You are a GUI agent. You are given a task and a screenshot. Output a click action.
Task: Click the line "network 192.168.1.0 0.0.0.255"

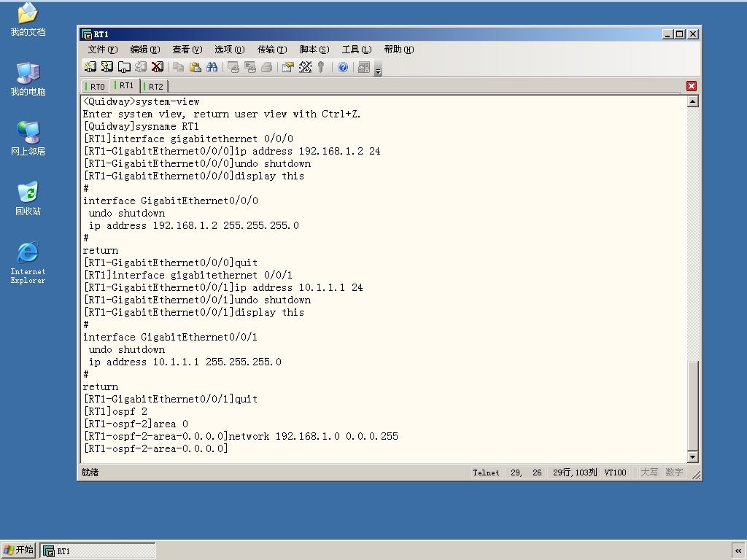[314, 436]
